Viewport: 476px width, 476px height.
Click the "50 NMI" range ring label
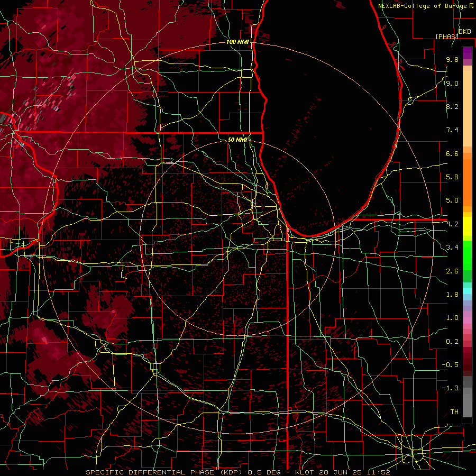(237, 140)
